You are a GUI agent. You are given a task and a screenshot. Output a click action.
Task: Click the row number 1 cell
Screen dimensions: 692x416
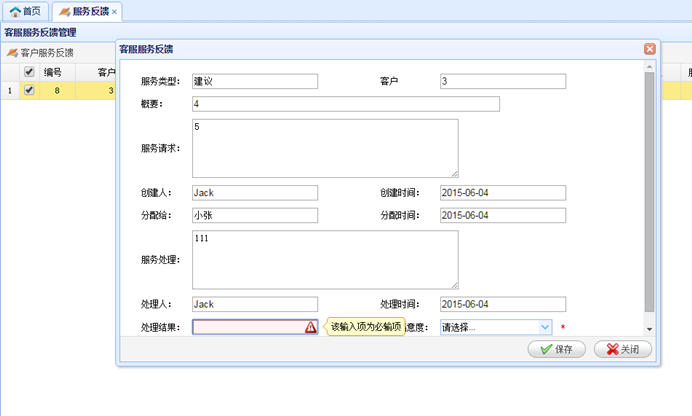click(x=10, y=90)
